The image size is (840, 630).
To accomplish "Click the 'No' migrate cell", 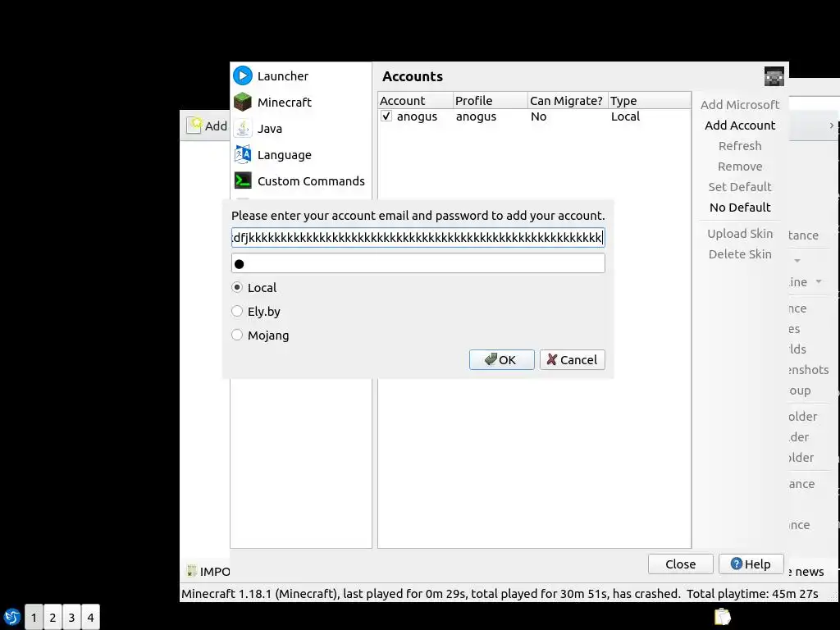I will click(x=538, y=116).
